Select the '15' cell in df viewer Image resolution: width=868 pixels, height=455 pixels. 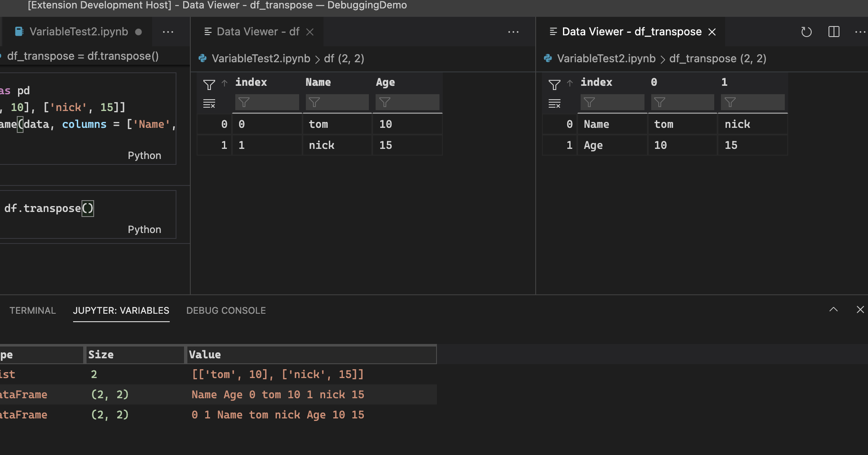(x=407, y=145)
